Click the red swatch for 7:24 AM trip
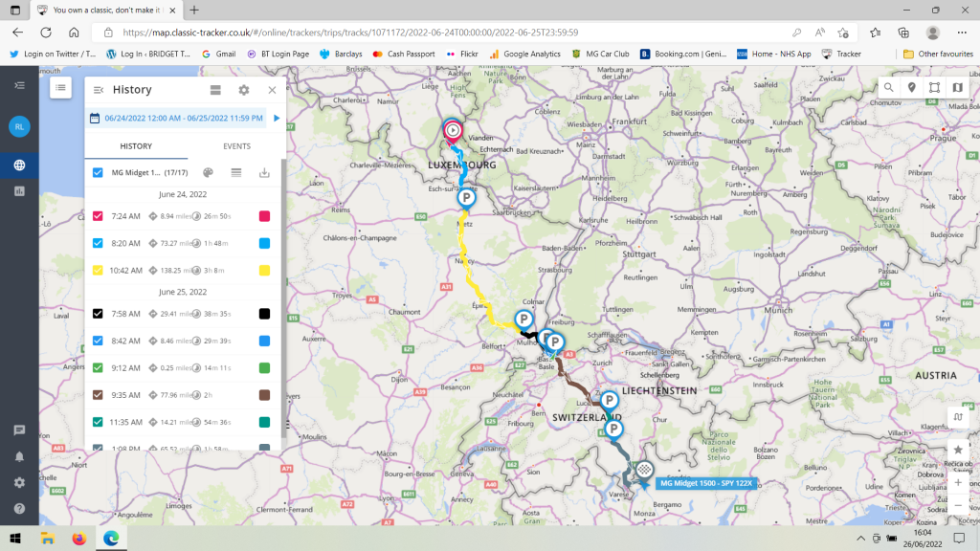 point(264,216)
